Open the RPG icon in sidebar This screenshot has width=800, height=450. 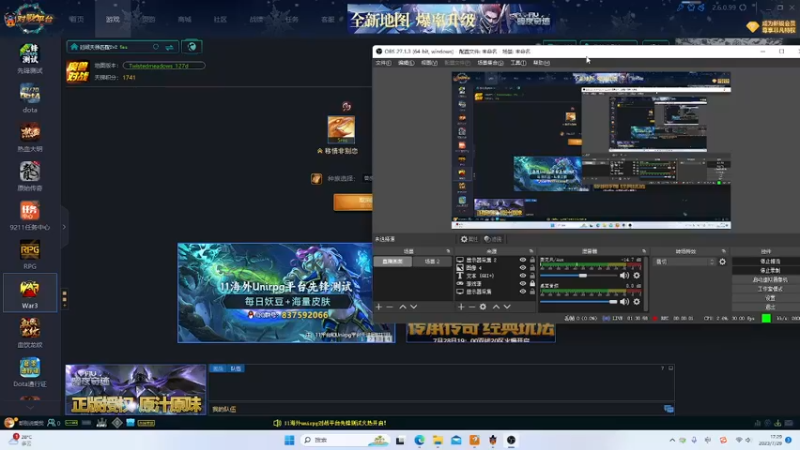(30, 250)
